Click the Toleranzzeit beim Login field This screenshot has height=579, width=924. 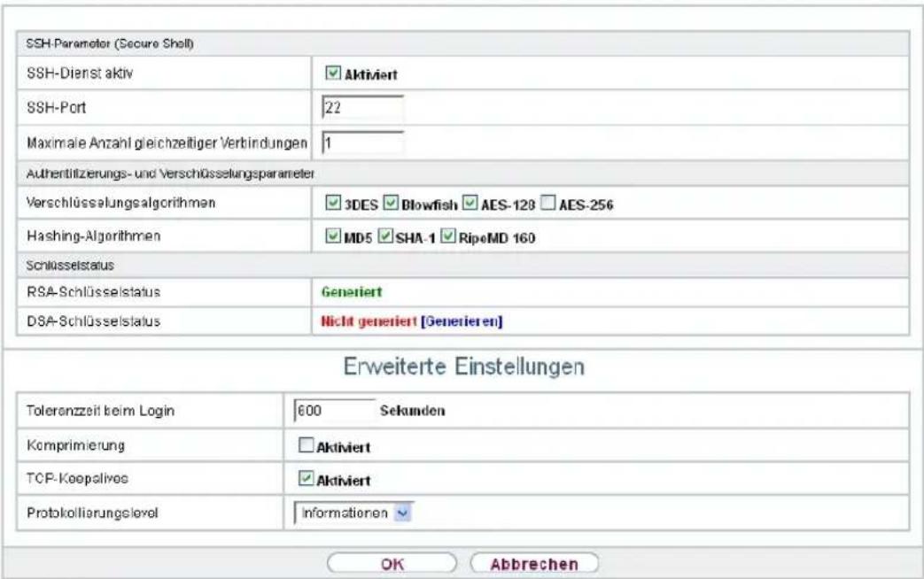(x=334, y=411)
